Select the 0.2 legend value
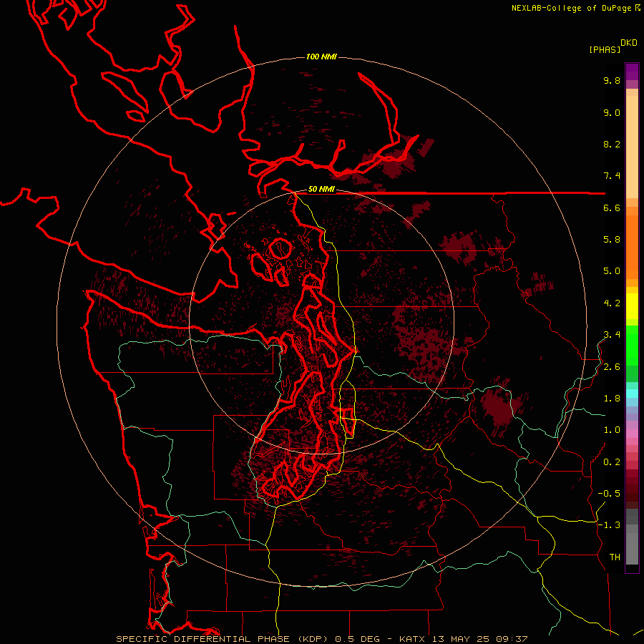Screen dimensions: 644x644 pyautogui.click(x=612, y=462)
